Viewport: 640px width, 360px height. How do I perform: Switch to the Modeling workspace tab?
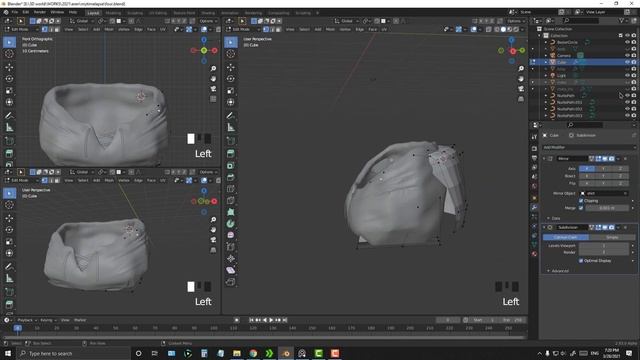[x=113, y=13]
